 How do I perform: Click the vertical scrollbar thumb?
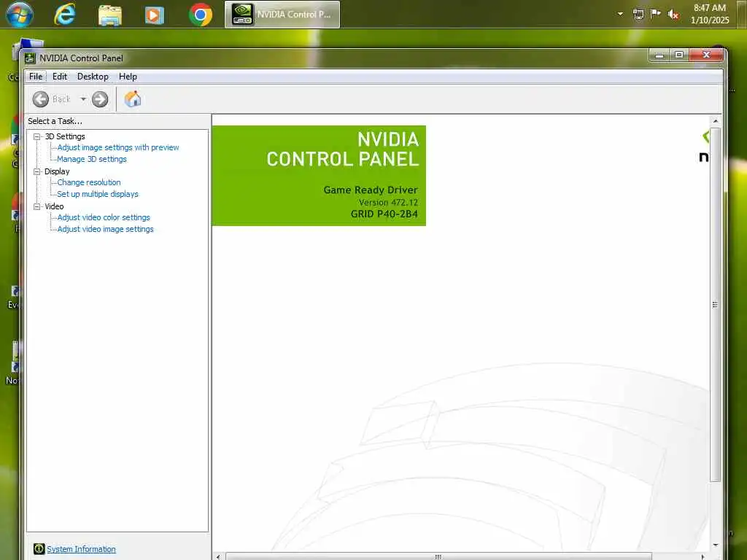click(715, 305)
